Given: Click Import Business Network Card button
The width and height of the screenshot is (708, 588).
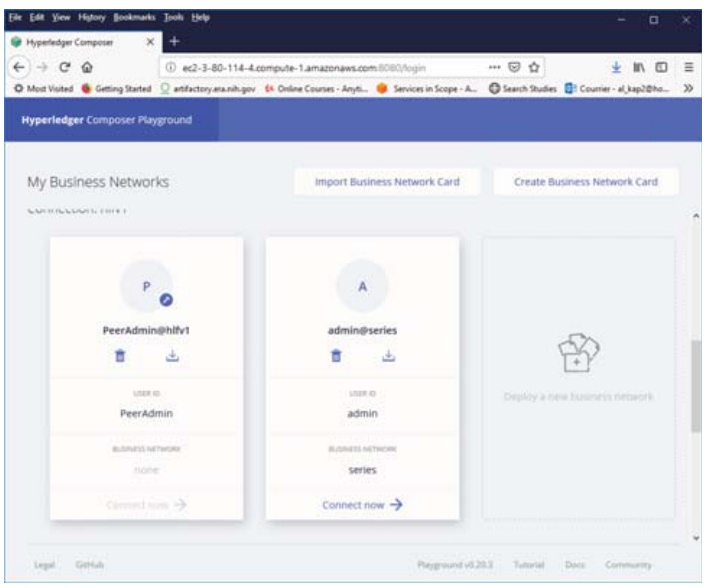Looking at the screenshot, I should [x=388, y=182].
